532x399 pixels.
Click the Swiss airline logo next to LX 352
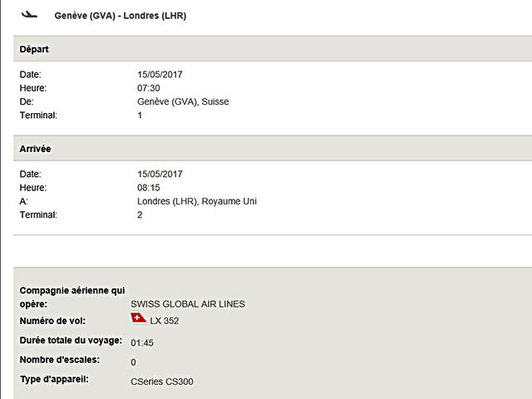pos(139,318)
